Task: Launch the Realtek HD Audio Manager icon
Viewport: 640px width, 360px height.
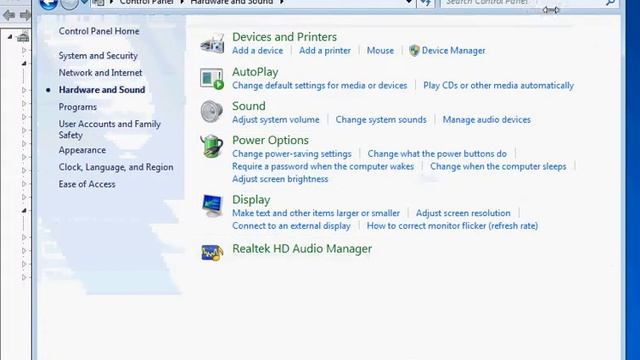Action: [x=212, y=253]
